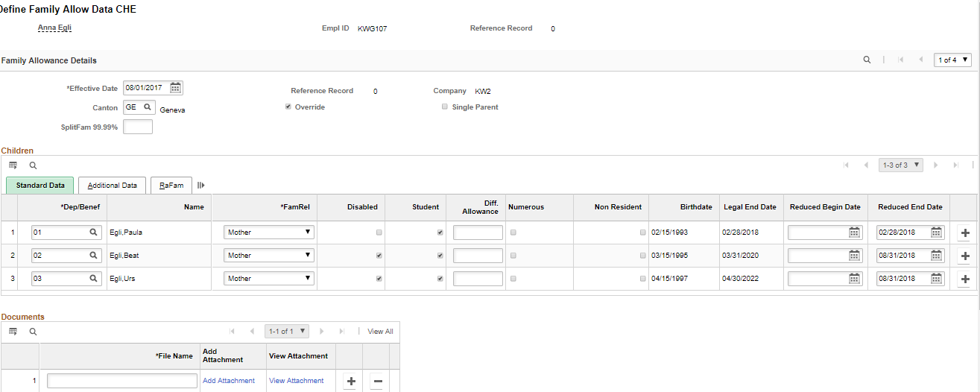Switch to the RaFam tab
The image size is (980, 392).
click(171, 186)
